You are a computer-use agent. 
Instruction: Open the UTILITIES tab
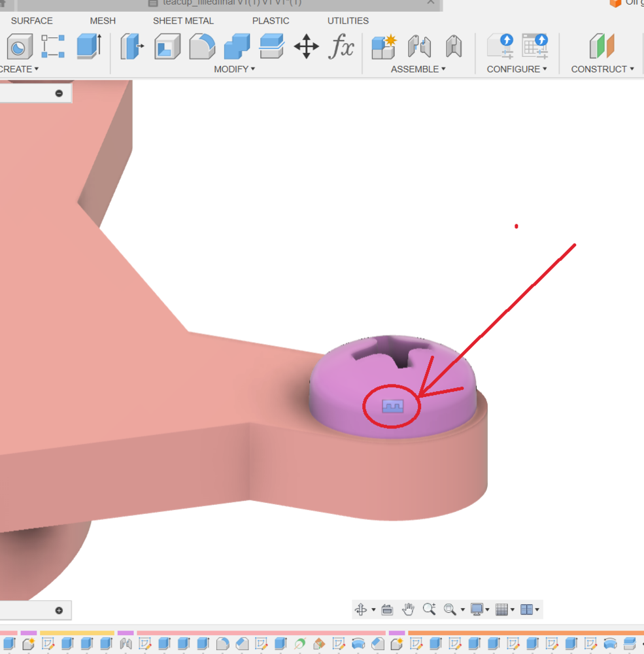point(348,21)
